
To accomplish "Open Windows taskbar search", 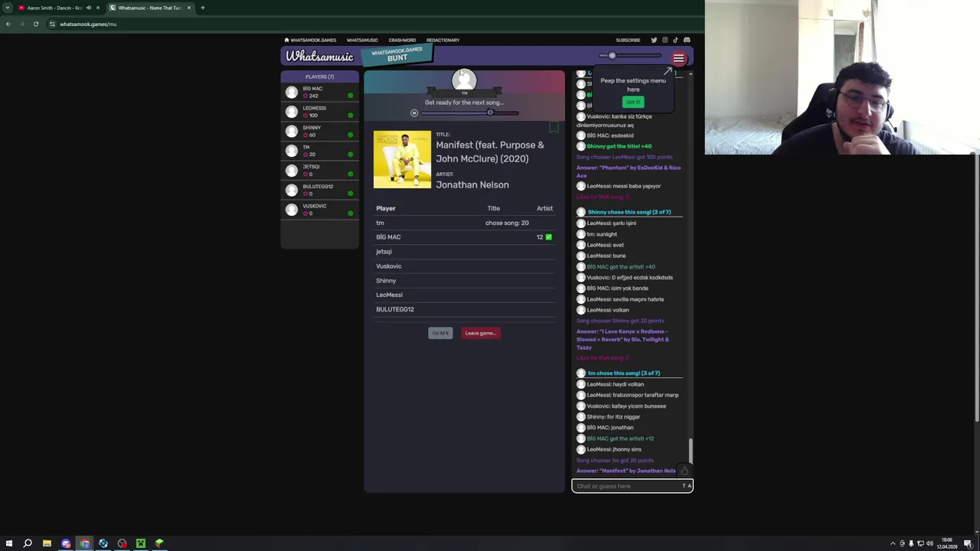I will (x=28, y=543).
